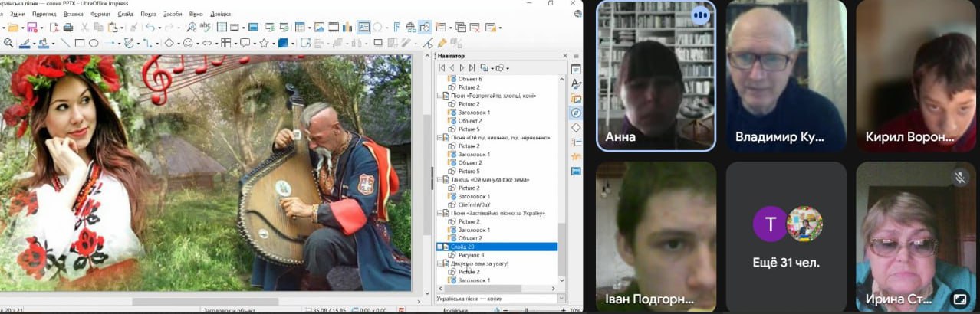Click the Undo arrow icon
The image size is (980, 314).
click(x=149, y=28)
